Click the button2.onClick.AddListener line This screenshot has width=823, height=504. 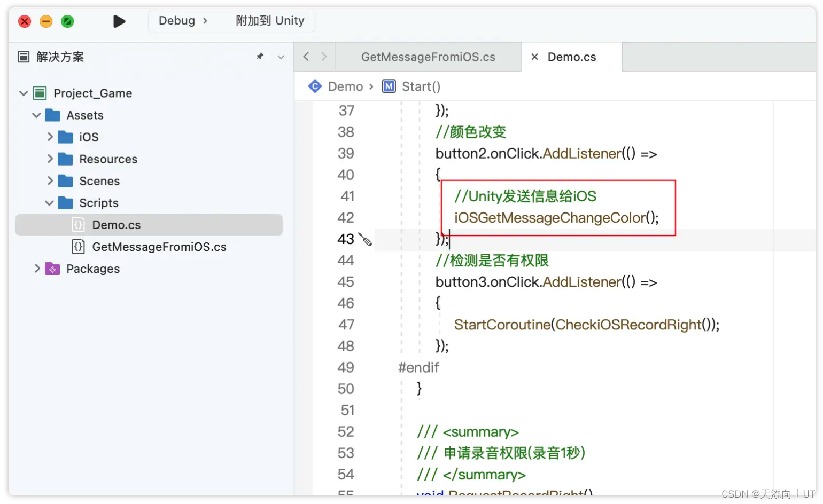546,154
